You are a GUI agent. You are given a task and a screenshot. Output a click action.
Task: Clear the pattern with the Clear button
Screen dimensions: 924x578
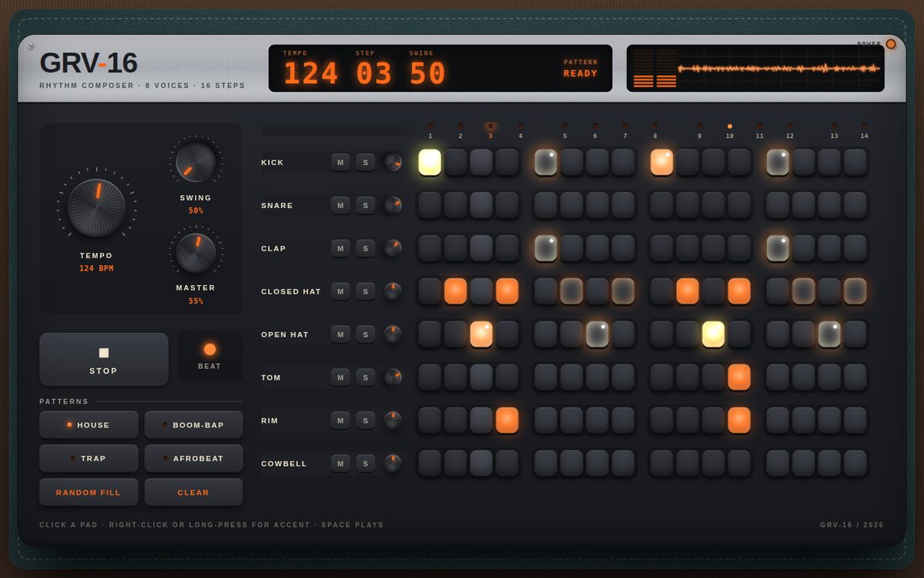[194, 492]
